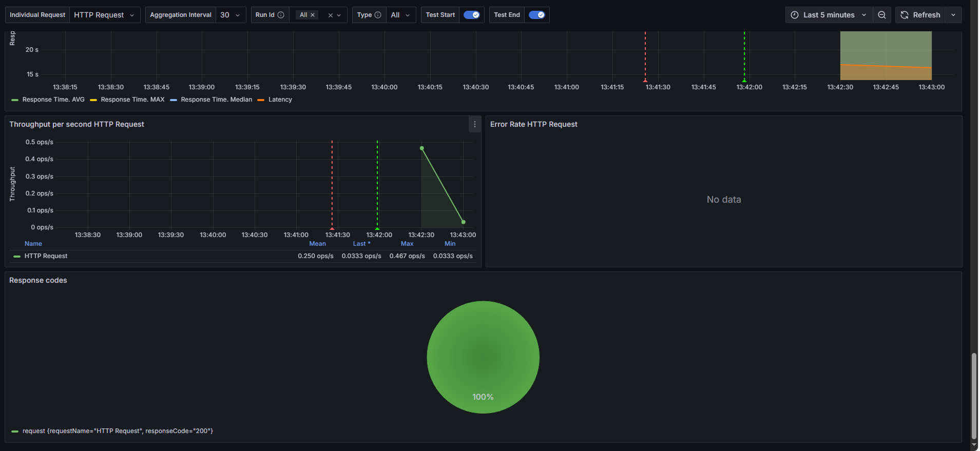Click HTTP Request green color swatch in legend
This screenshot has height=451, width=980.
click(17, 256)
